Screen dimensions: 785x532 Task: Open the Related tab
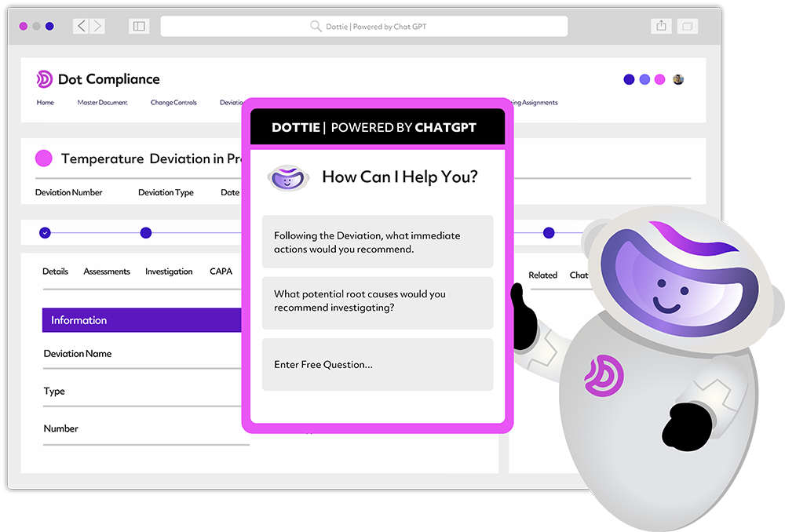542,275
